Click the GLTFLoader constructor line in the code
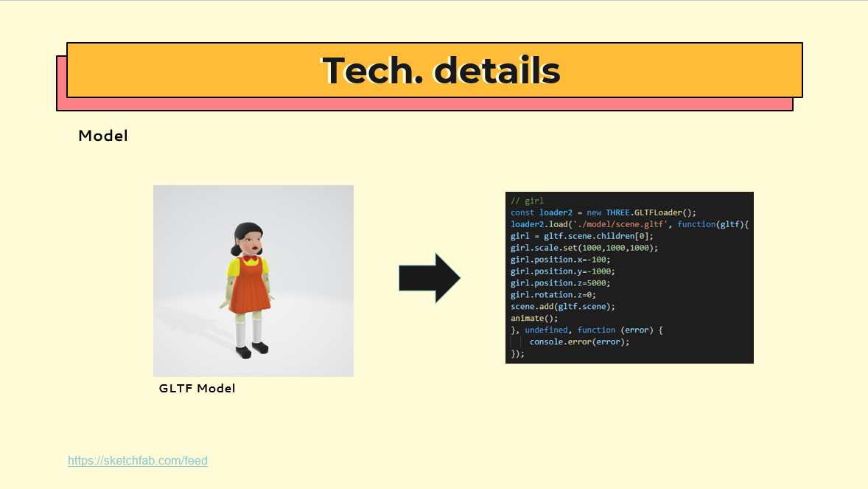Screen dimensions: 868x489 (603, 212)
